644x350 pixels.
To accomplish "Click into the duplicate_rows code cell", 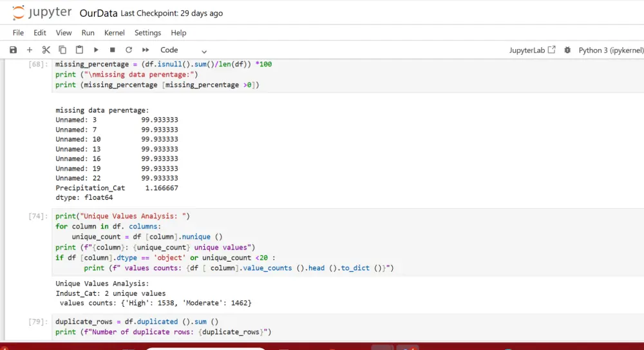I will (x=348, y=327).
